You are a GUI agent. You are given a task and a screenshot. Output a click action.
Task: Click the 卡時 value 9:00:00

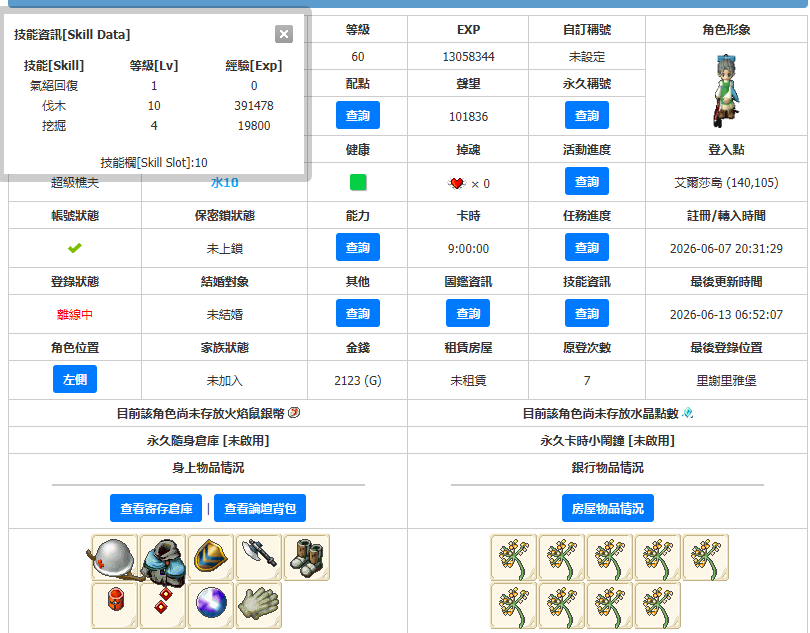(469, 249)
